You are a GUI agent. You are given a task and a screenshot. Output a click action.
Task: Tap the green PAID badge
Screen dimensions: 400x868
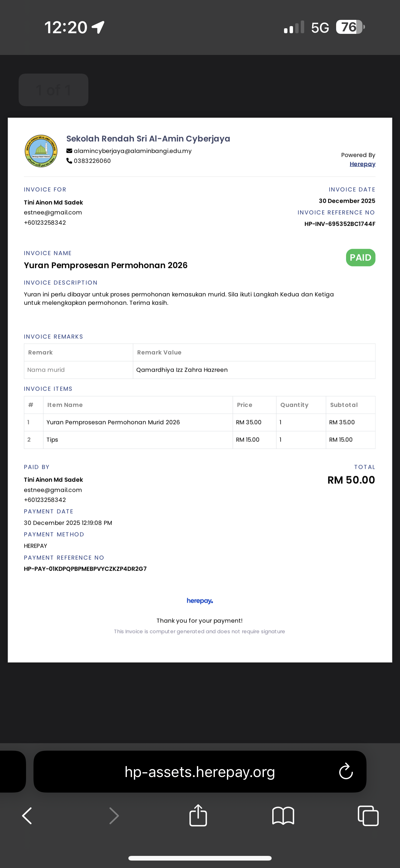tap(361, 257)
